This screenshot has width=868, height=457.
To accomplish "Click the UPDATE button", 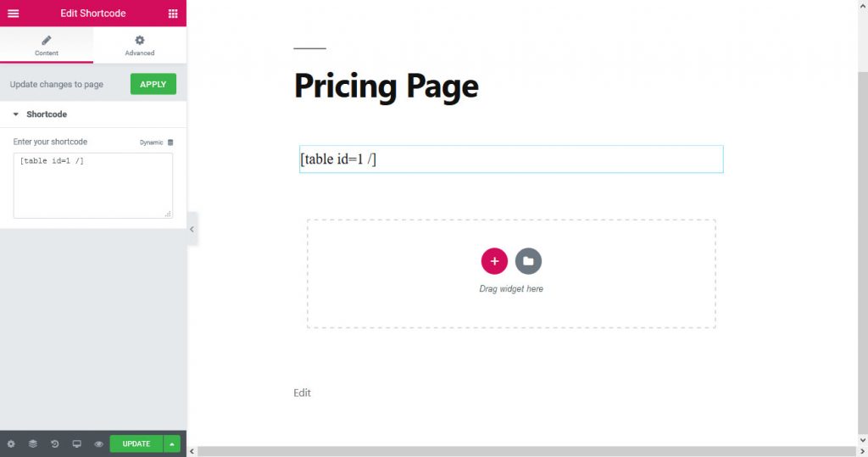I will click(136, 443).
